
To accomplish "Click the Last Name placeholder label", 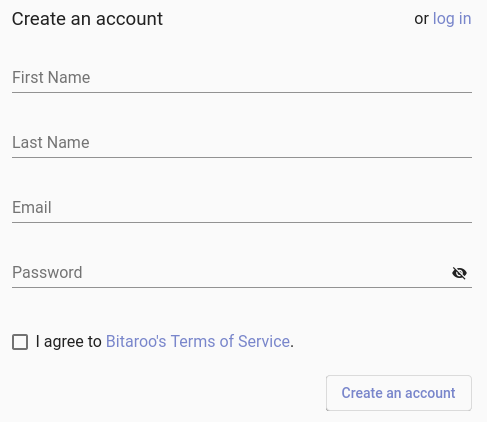I will click(51, 142).
